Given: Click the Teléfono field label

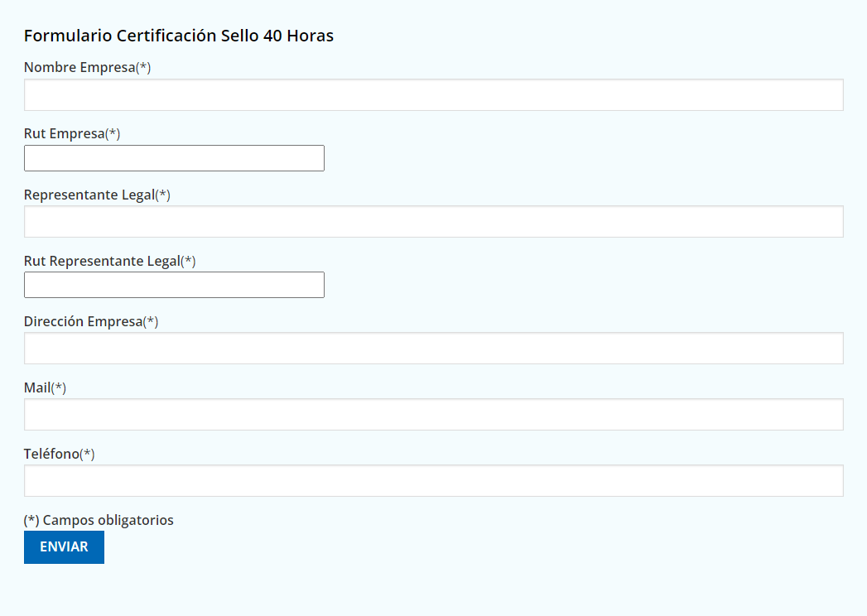Looking at the screenshot, I should tap(51, 455).
